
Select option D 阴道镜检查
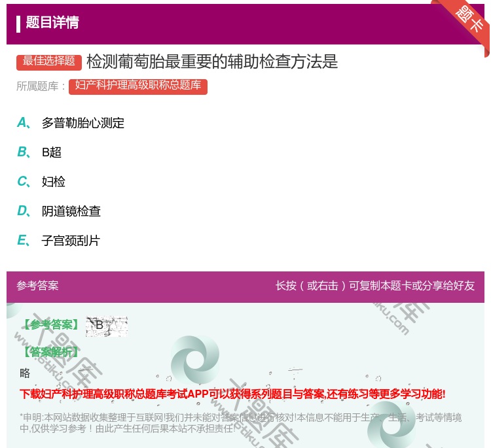click(59, 211)
